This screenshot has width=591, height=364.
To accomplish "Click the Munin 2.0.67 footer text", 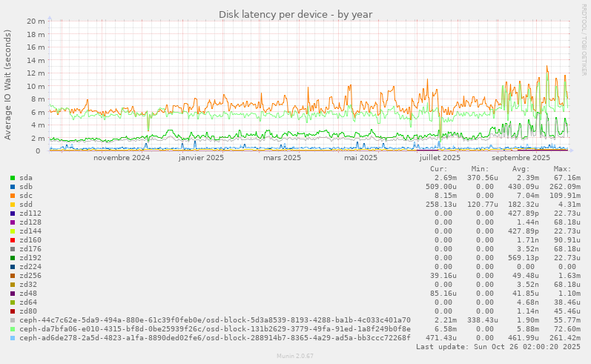I will click(x=295, y=357).
